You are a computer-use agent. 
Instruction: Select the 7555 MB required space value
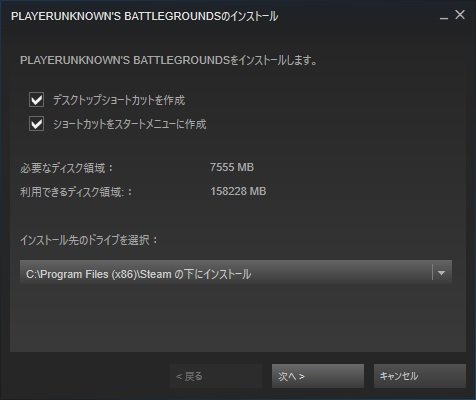232,167
